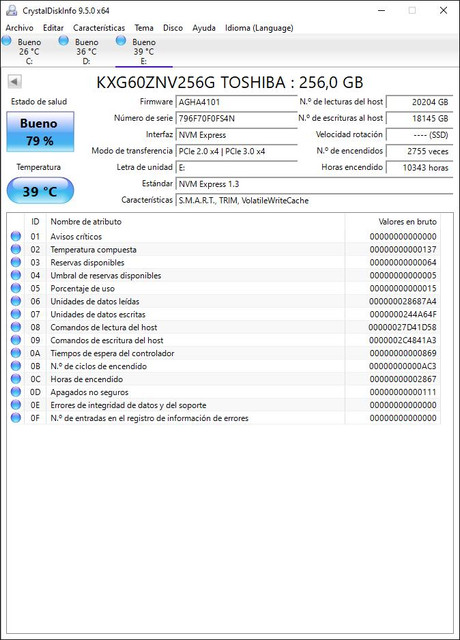Select the blue status orb for drive C:
This screenshot has width=460, height=640.
coord(7,40)
